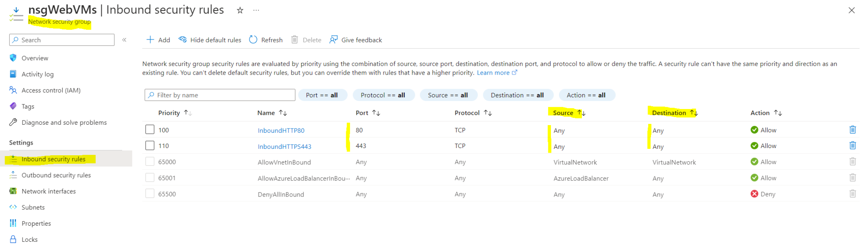Sort by Port column
The height and width of the screenshot is (249, 868).
pos(368,113)
